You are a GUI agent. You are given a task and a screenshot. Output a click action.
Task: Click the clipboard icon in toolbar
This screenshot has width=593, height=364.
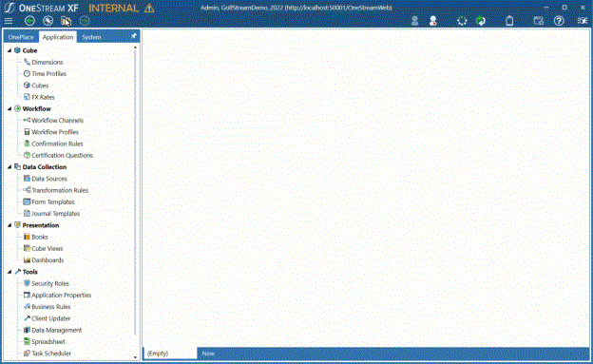click(x=509, y=21)
